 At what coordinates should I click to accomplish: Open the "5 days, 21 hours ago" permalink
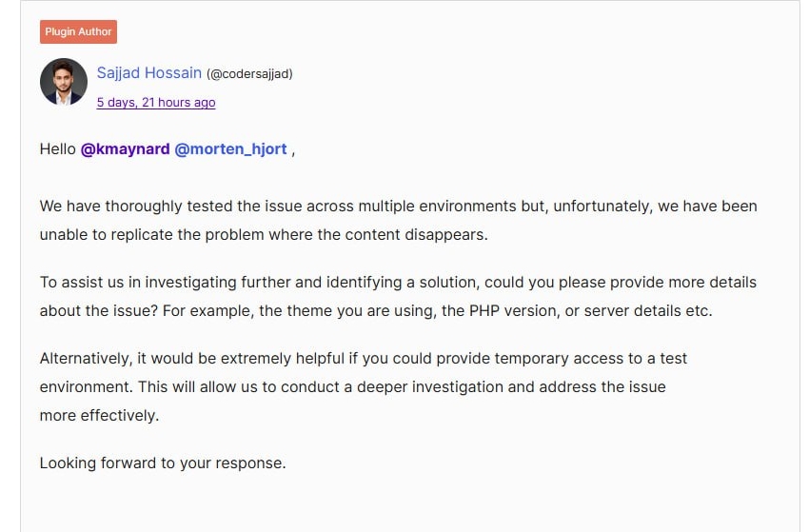point(156,102)
